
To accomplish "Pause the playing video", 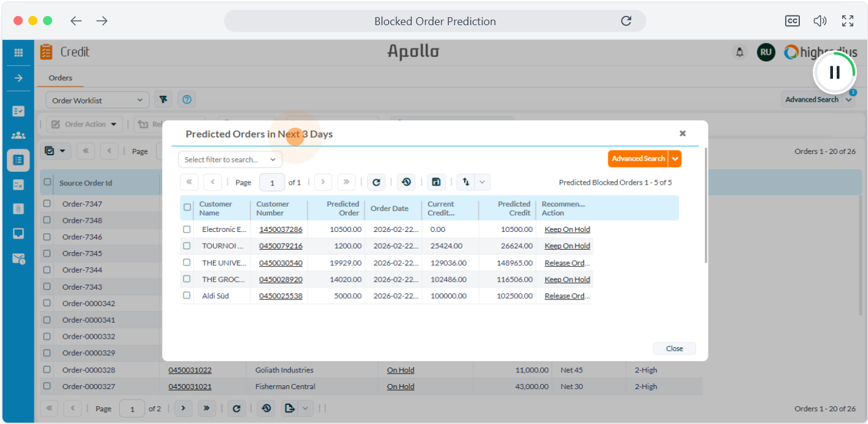I will (834, 72).
